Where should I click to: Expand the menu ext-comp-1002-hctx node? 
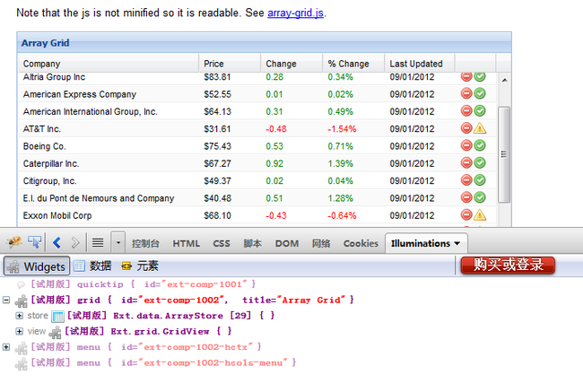click(6, 347)
